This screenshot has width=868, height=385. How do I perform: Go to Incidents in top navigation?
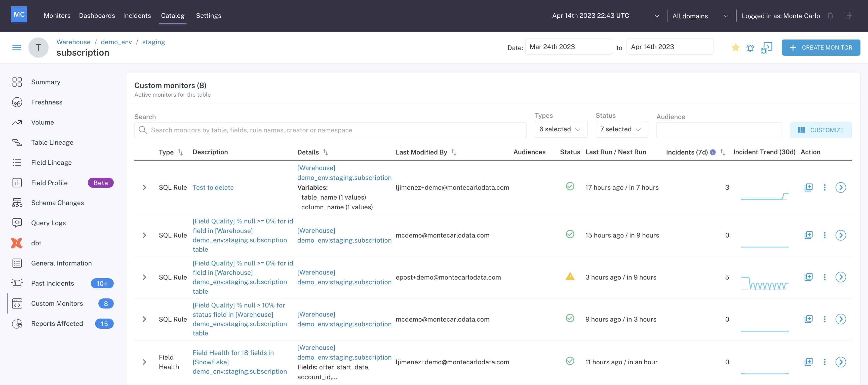(137, 16)
